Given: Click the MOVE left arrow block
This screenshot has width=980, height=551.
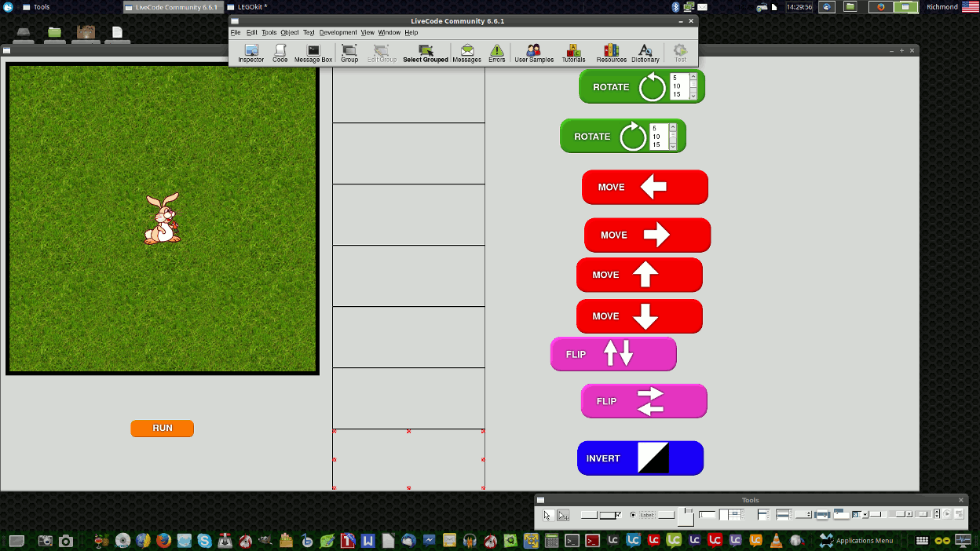Looking at the screenshot, I should point(645,187).
